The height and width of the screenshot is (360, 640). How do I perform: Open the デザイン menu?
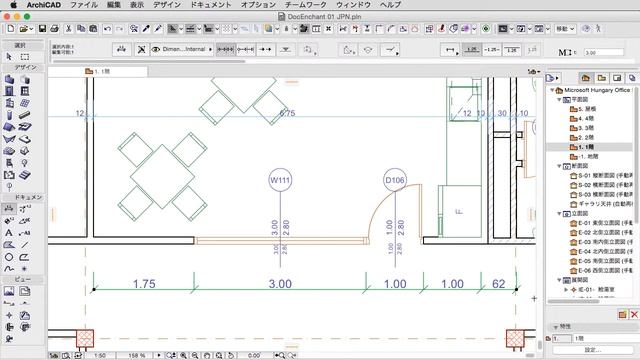pos(167,5)
